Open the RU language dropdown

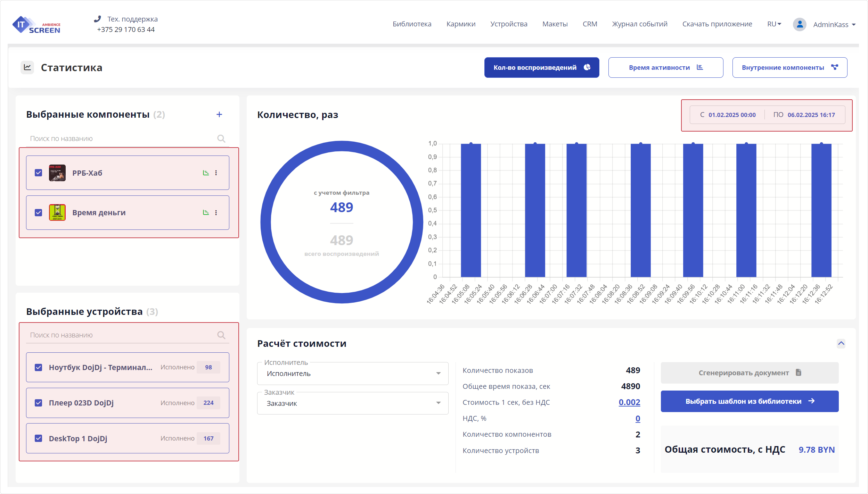pyautogui.click(x=774, y=24)
